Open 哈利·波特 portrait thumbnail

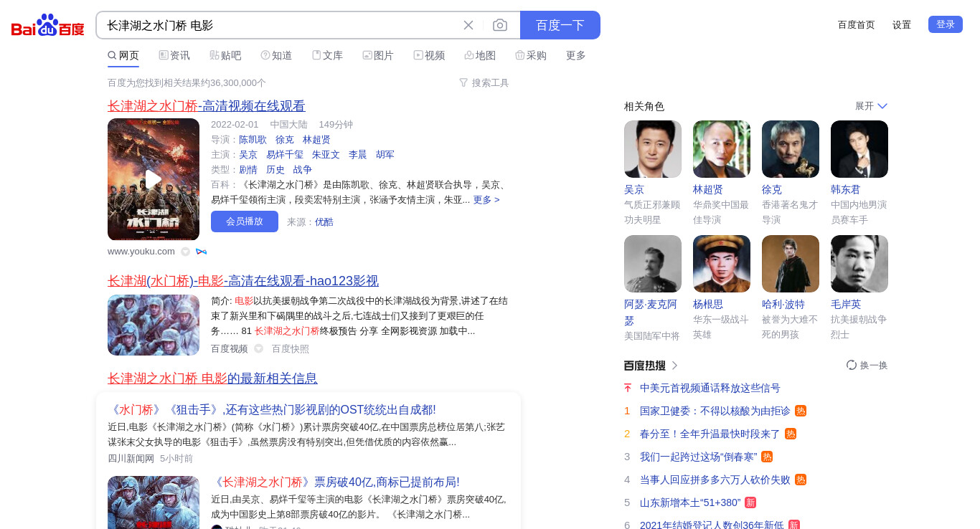(791, 264)
